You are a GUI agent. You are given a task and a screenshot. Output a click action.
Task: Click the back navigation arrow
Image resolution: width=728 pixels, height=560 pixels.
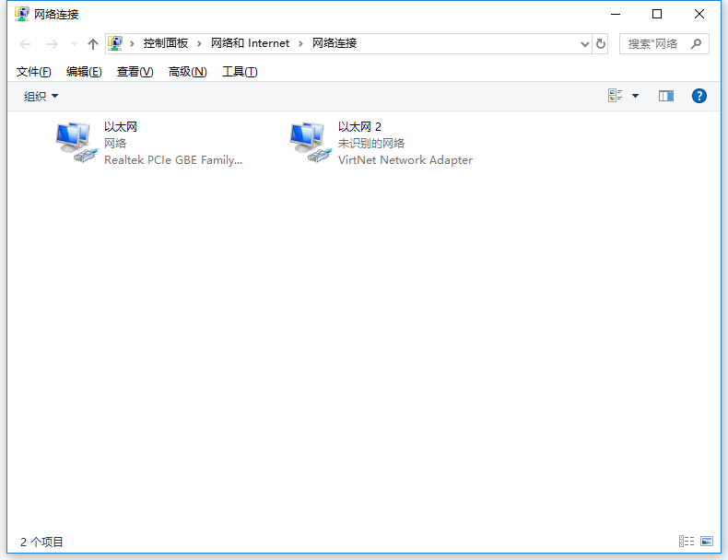point(25,44)
